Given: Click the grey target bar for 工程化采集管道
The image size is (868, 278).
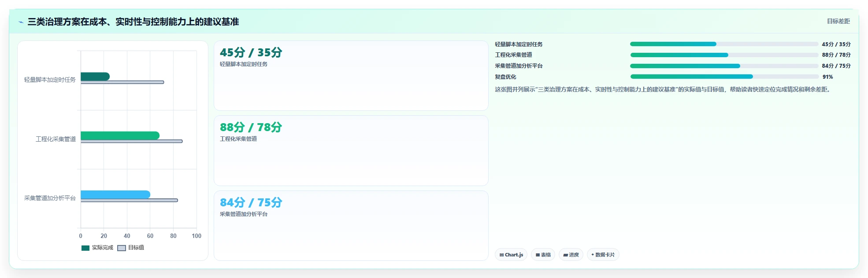Looking at the screenshot, I should tap(131, 141).
